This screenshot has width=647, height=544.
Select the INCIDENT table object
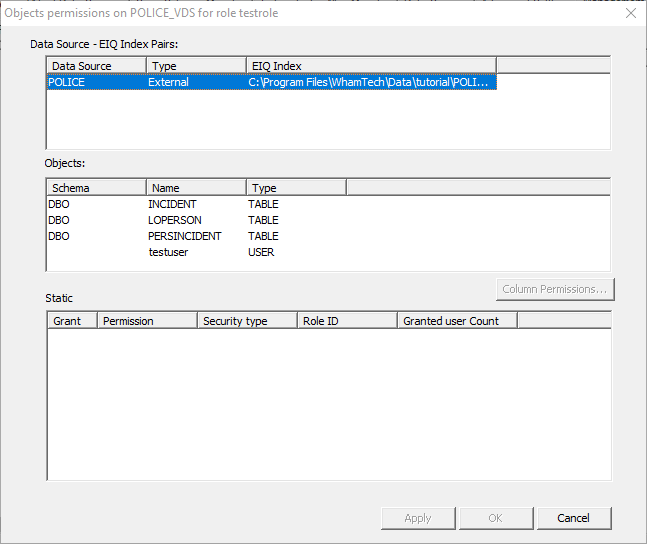(172, 204)
